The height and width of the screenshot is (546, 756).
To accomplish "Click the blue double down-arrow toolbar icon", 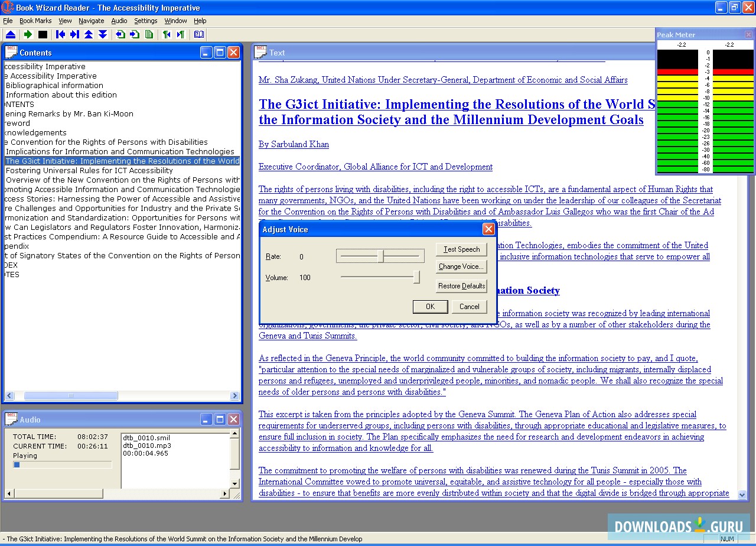I will 103,34.
